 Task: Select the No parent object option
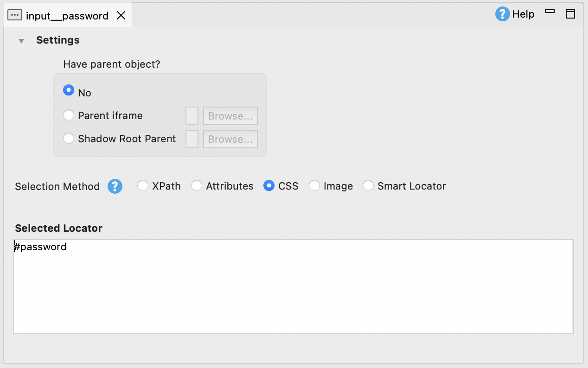(69, 90)
